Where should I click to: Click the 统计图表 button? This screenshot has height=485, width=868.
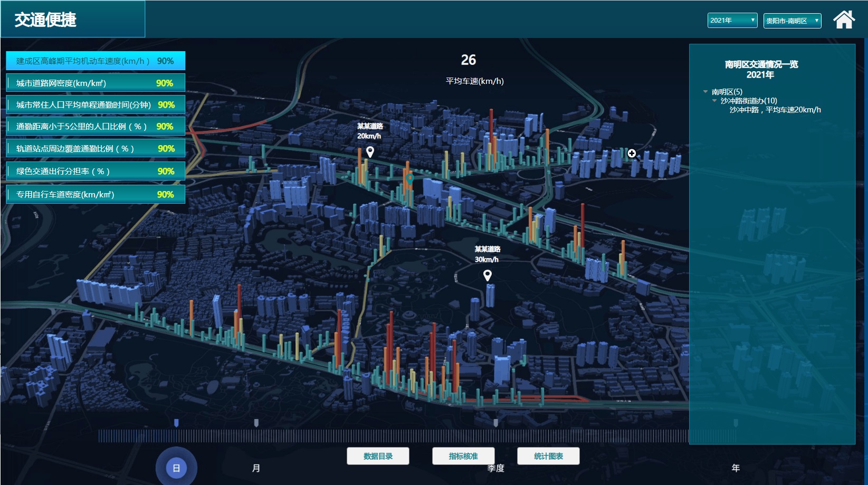(x=548, y=456)
